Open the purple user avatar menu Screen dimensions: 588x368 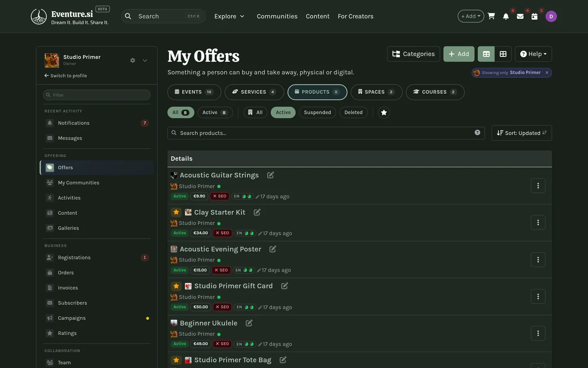point(551,16)
